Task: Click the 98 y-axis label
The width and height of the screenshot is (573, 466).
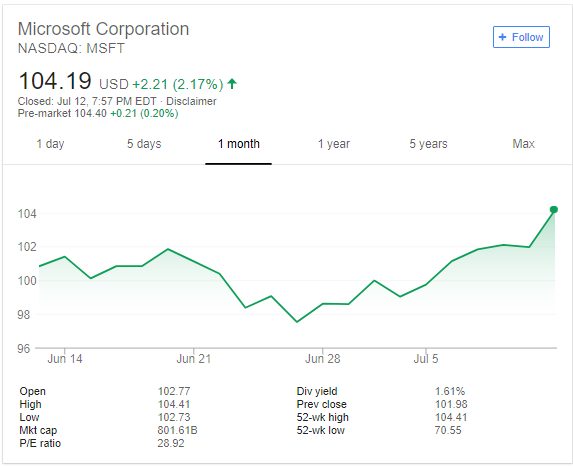Action: [24, 314]
